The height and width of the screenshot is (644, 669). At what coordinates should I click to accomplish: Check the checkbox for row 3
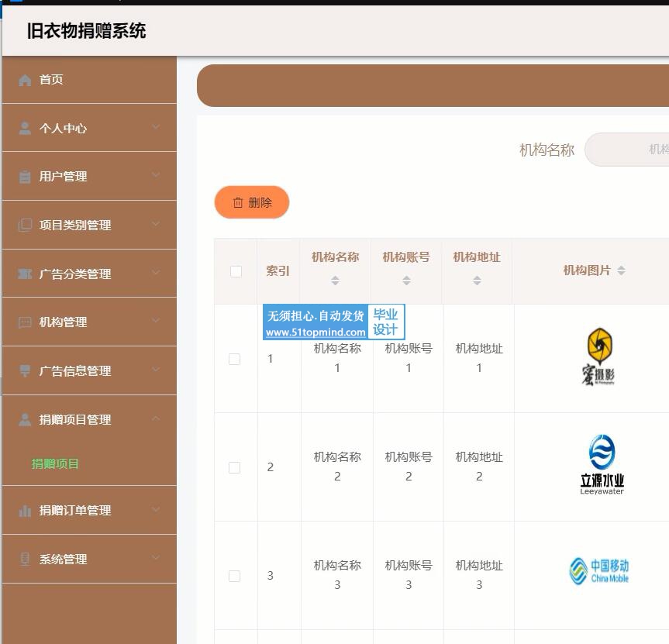[x=234, y=576]
